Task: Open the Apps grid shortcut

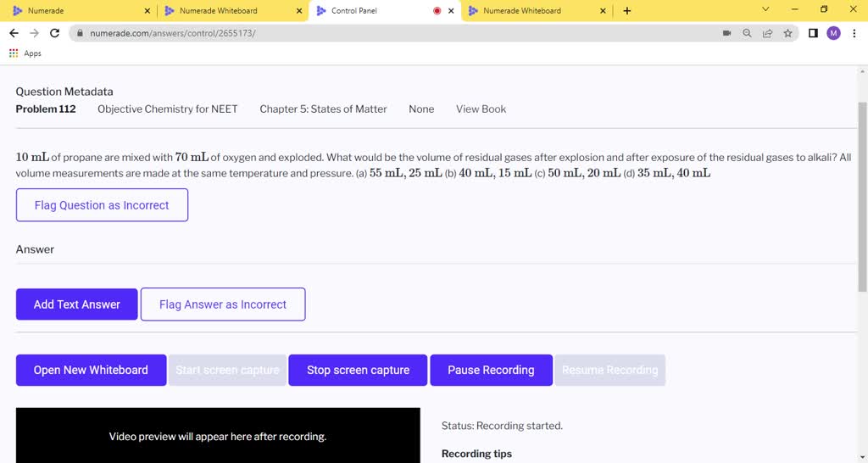Action: click(x=25, y=53)
